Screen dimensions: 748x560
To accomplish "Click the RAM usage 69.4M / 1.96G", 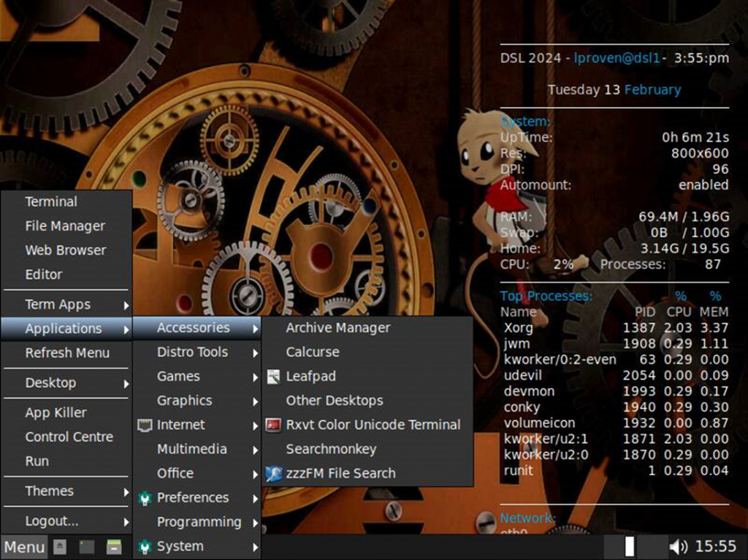I will coord(684,217).
